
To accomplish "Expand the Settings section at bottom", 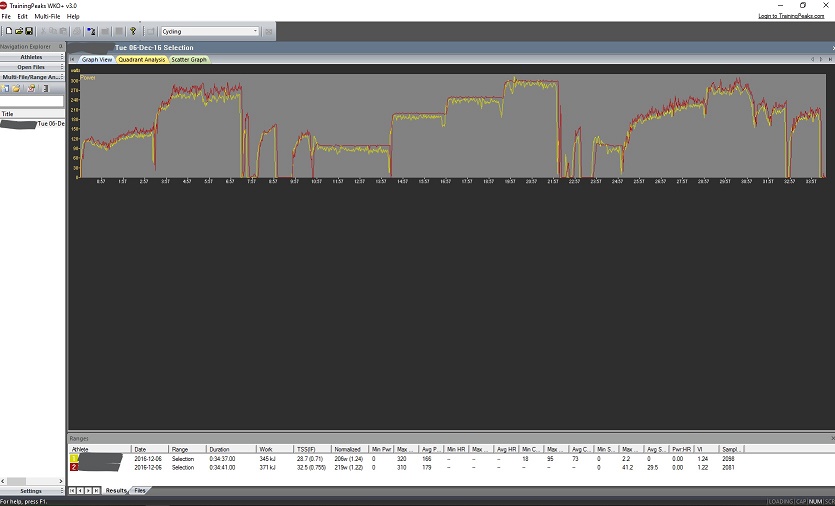I will pos(32,491).
